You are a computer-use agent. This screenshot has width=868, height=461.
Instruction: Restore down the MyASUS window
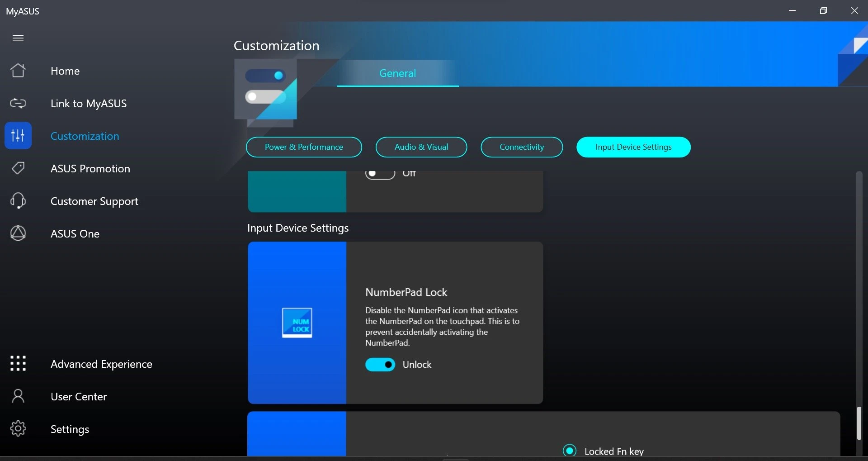coord(823,10)
